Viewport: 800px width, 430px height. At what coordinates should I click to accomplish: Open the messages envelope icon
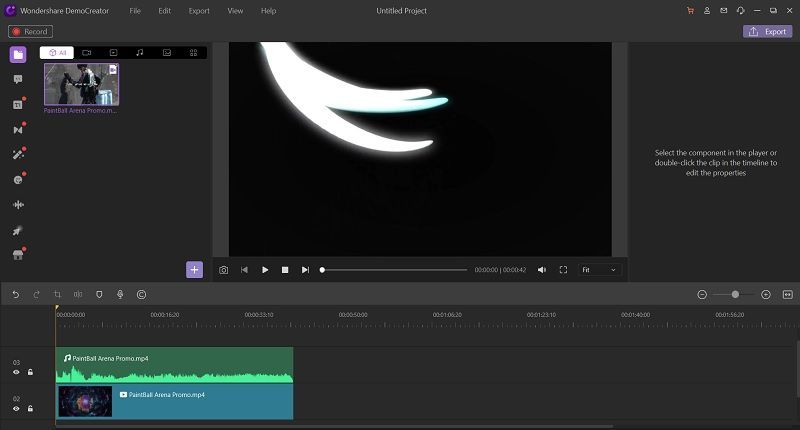[x=723, y=11]
